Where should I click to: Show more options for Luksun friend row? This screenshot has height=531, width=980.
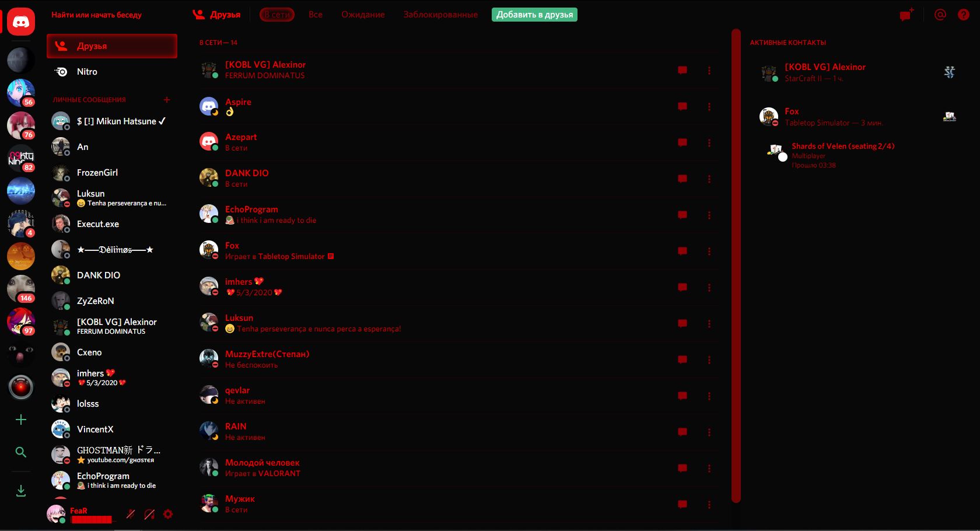[x=709, y=324]
